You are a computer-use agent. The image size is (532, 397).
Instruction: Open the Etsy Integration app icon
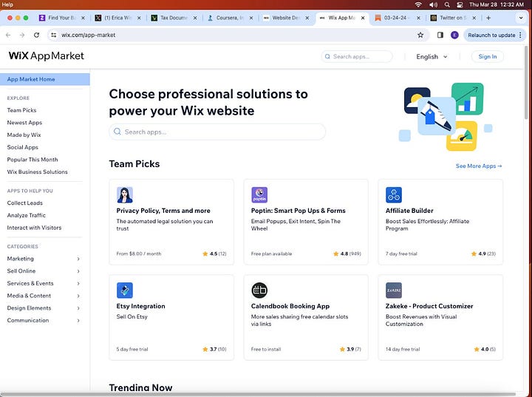pos(125,291)
